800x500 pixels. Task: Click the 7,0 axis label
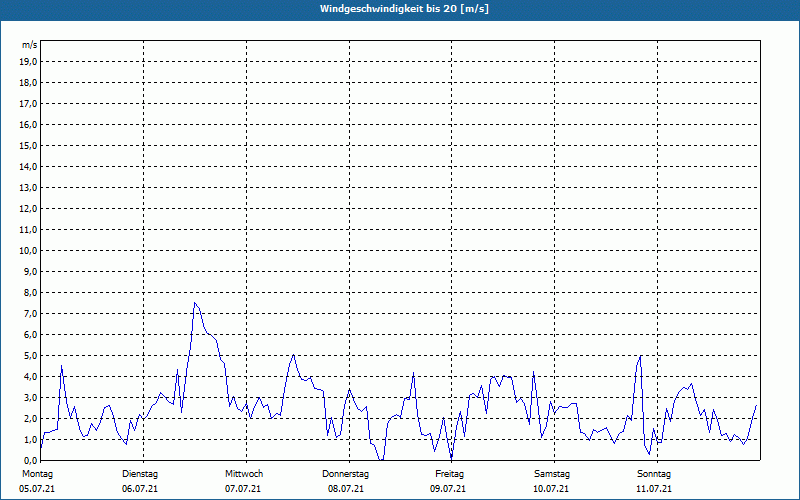29,313
